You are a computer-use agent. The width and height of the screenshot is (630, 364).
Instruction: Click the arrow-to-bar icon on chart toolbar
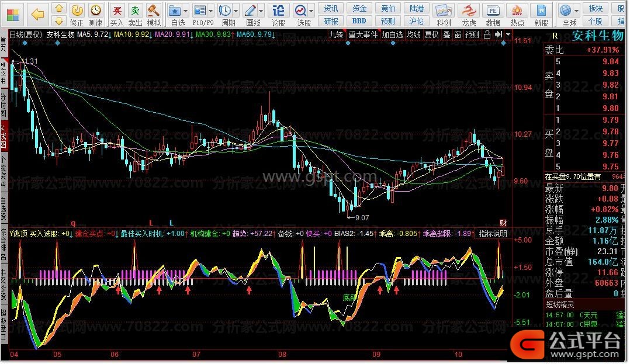[x=498, y=34]
